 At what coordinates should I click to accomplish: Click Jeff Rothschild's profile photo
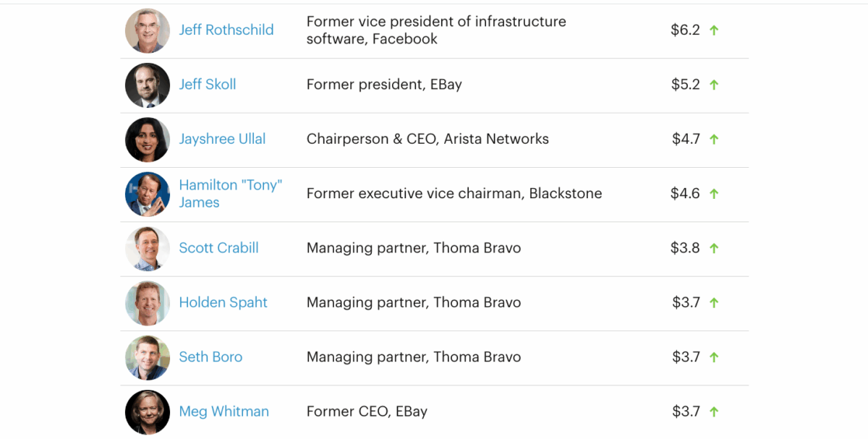tap(148, 30)
